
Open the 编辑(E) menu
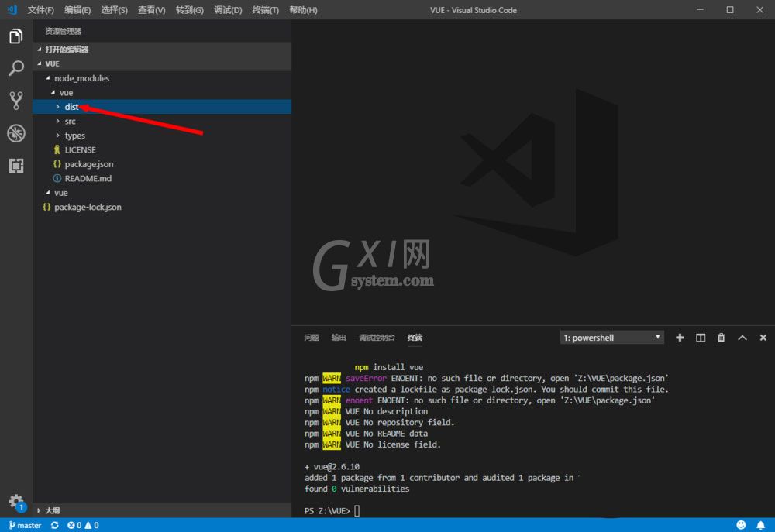click(77, 10)
